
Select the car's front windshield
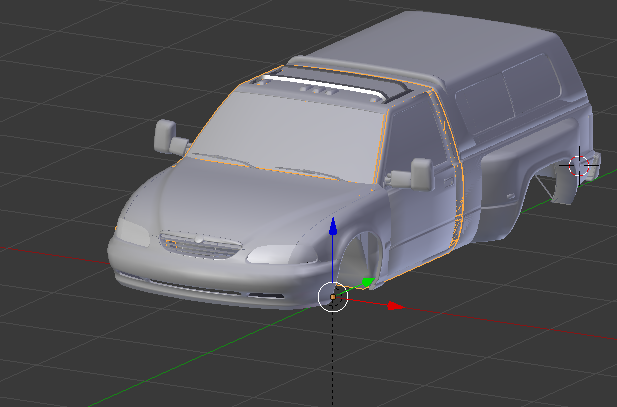click(x=292, y=137)
